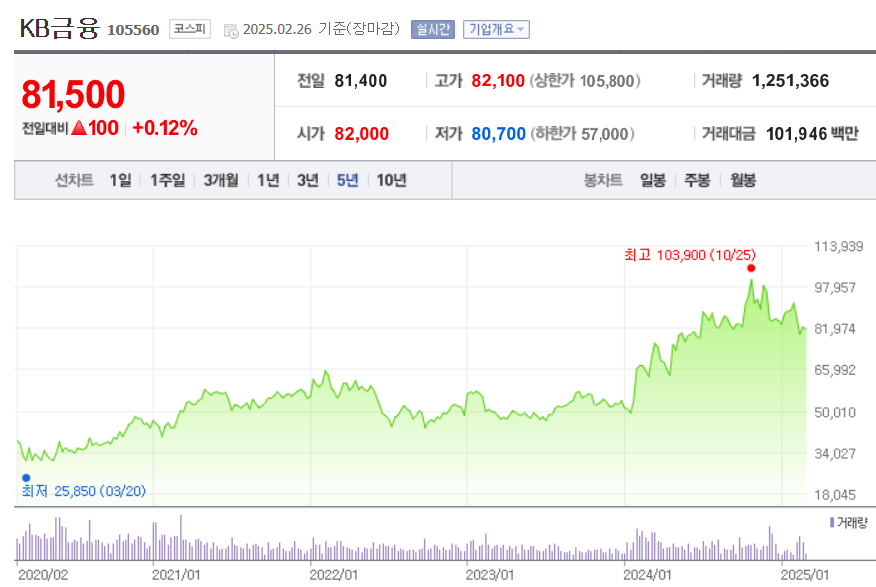The width and height of the screenshot is (876, 587).
Task: Select the 1주일 line chart tab
Action: point(168,180)
